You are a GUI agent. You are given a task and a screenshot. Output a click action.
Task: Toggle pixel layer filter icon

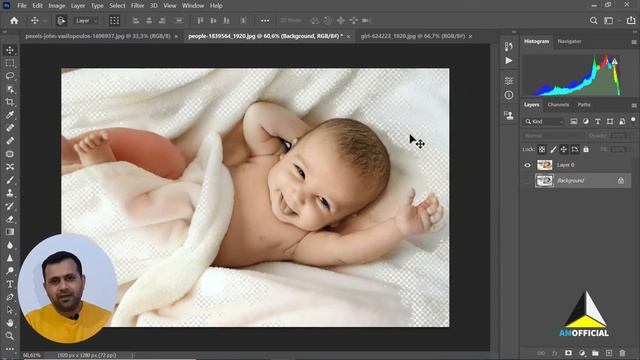573,122
